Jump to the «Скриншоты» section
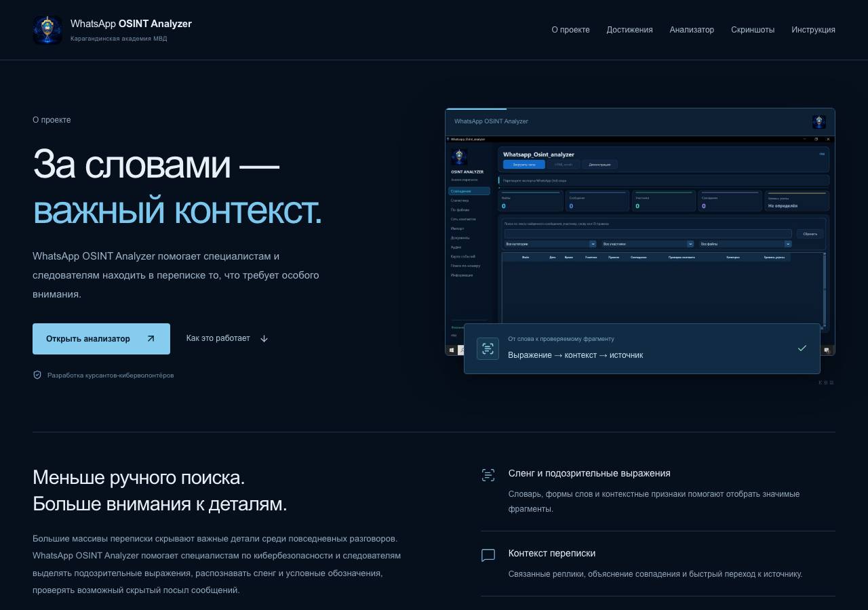The image size is (868, 610). [x=753, y=30]
